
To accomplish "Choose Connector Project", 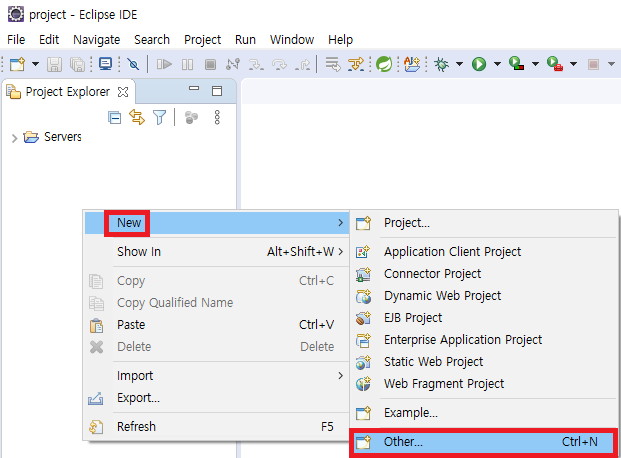I will tap(484, 274).
